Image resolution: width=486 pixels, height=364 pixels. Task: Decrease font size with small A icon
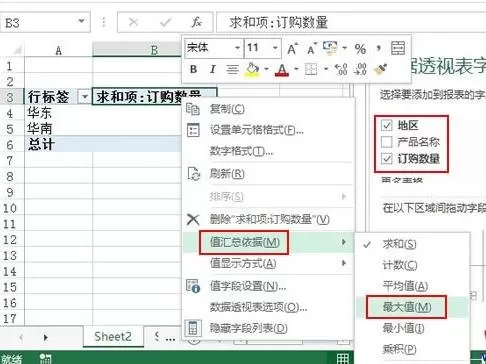coord(312,49)
